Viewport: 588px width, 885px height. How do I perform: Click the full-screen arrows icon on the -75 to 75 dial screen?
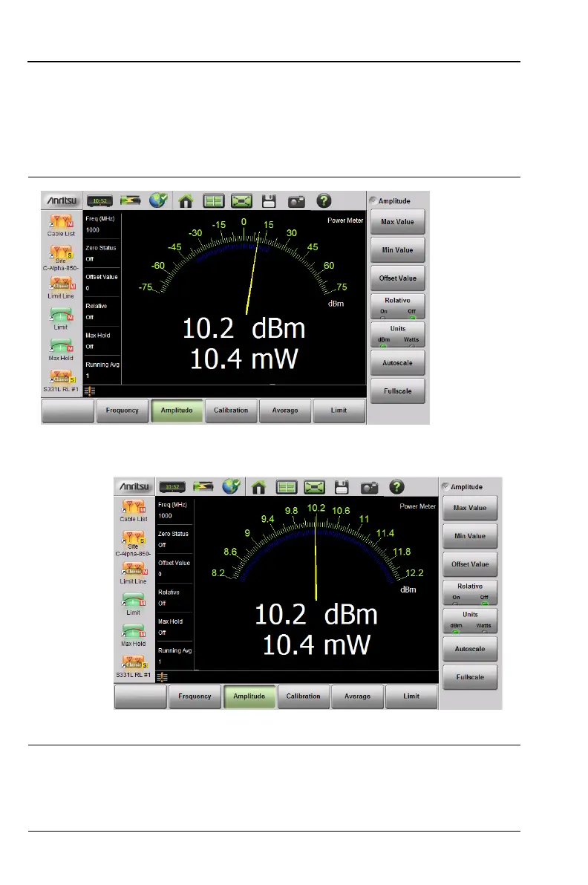tap(241, 201)
